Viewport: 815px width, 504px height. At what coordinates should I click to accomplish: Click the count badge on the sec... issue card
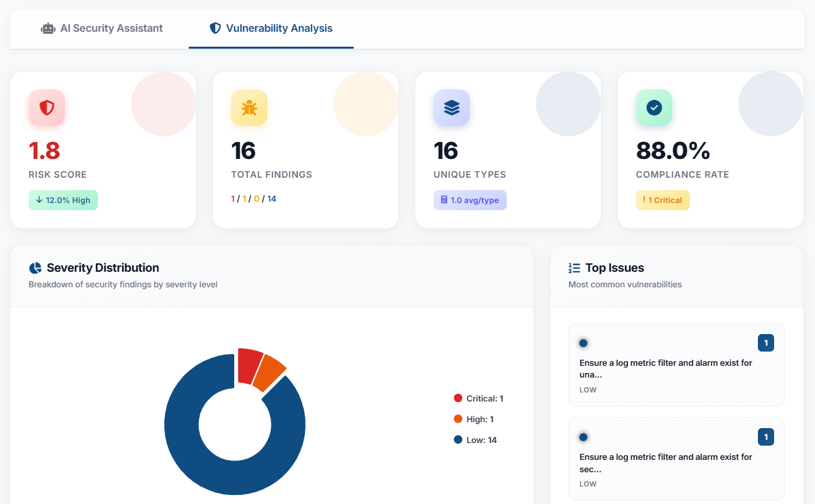click(x=766, y=437)
